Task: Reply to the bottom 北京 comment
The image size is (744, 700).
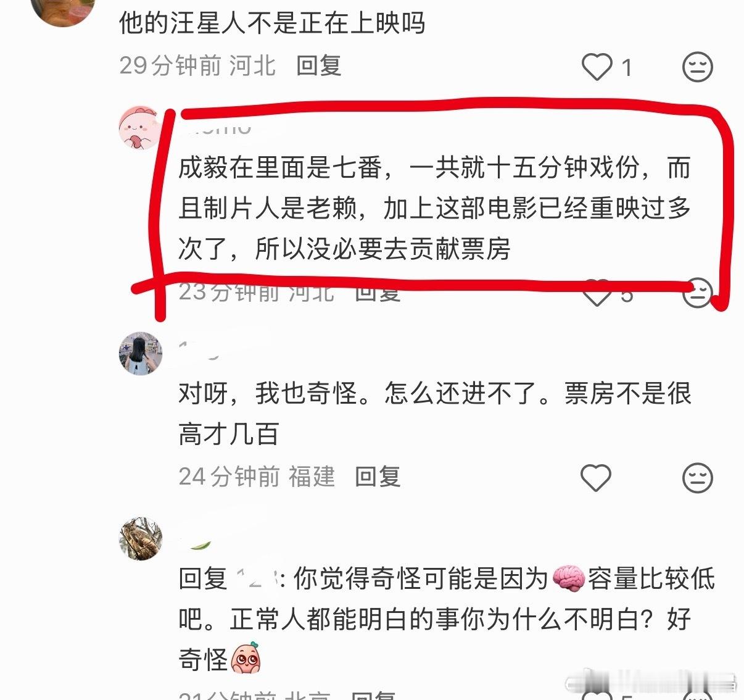Action: [374, 695]
